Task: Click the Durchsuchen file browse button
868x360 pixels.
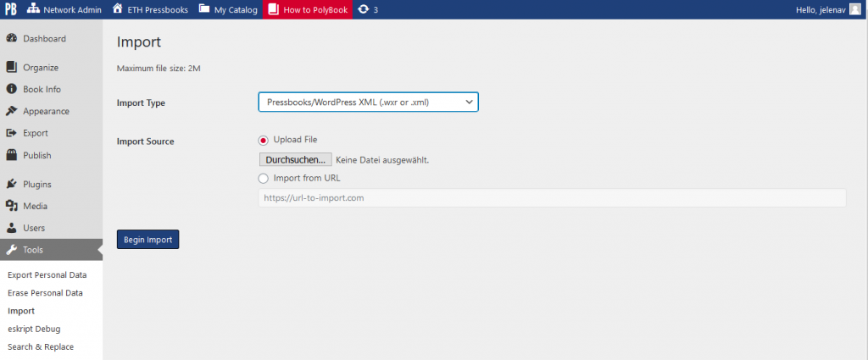Action: 295,160
